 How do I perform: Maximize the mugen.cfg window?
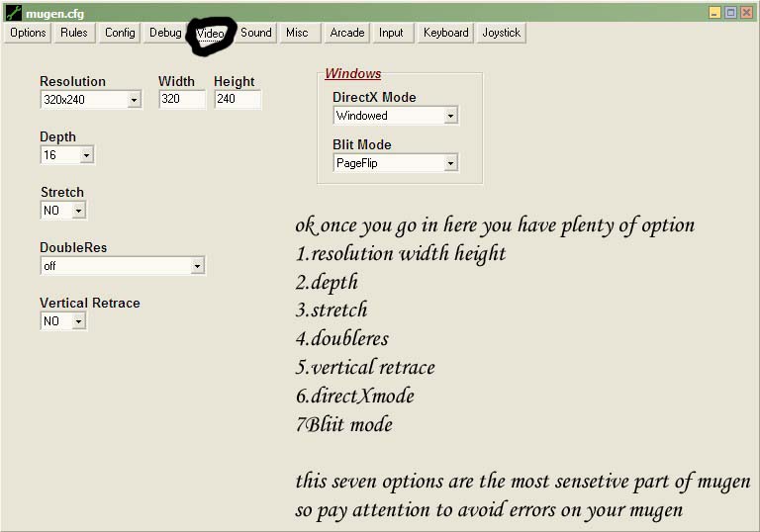pyautogui.click(x=731, y=13)
